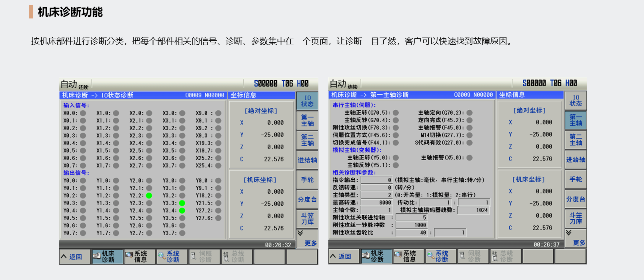Click the 刚性攻丝一转脉冲数 value field

click(x=412, y=225)
